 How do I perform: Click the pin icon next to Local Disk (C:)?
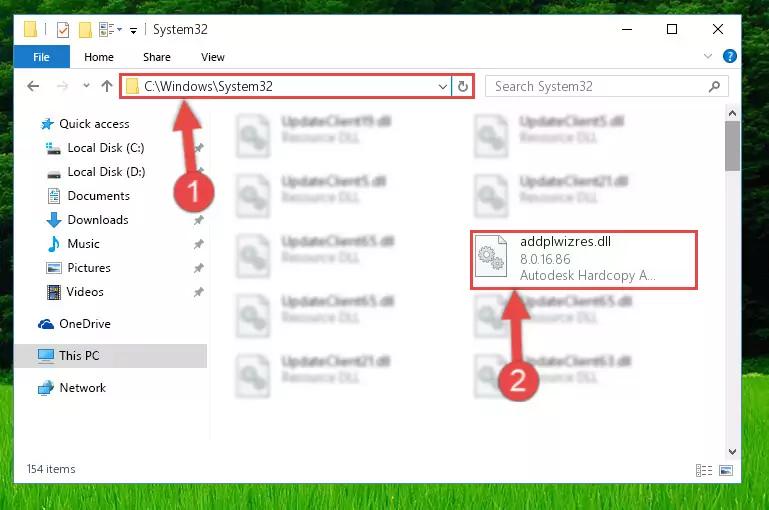pos(198,148)
